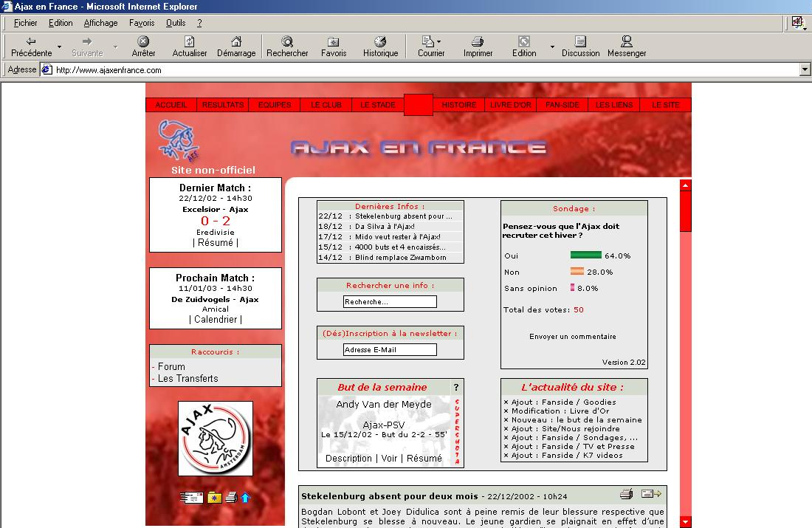Click the Internet Explorer page icon in address bar
The width and height of the screenshot is (812, 528).
pos(47,69)
